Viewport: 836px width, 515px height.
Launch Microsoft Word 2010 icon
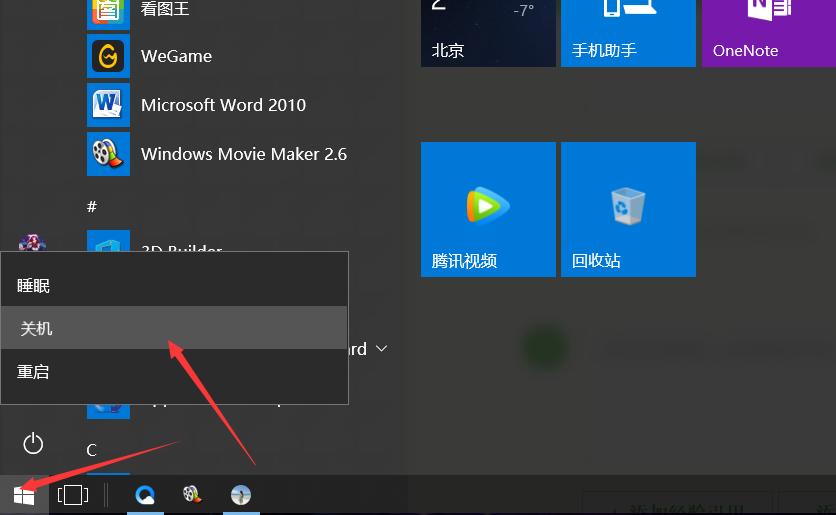pyautogui.click(x=108, y=105)
